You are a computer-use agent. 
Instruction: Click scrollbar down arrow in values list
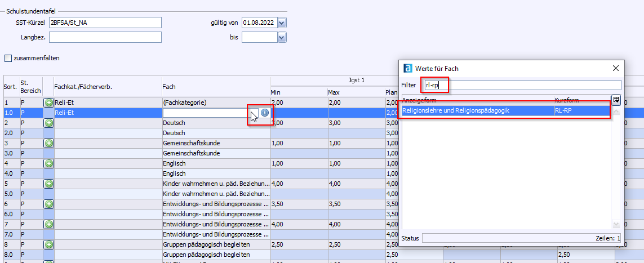click(x=616, y=225)
